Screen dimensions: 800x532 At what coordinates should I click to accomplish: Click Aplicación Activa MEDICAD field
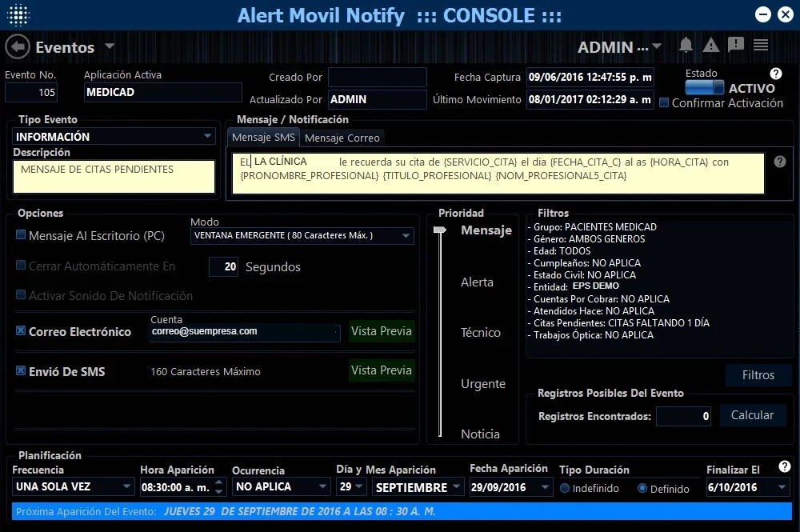(x=162, y=92)
